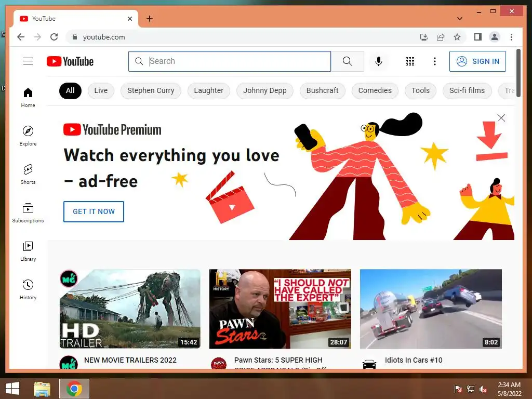Reload the page with Chrome's refresh icon
The image size is (532, 399).
click(x=54, y=37)
